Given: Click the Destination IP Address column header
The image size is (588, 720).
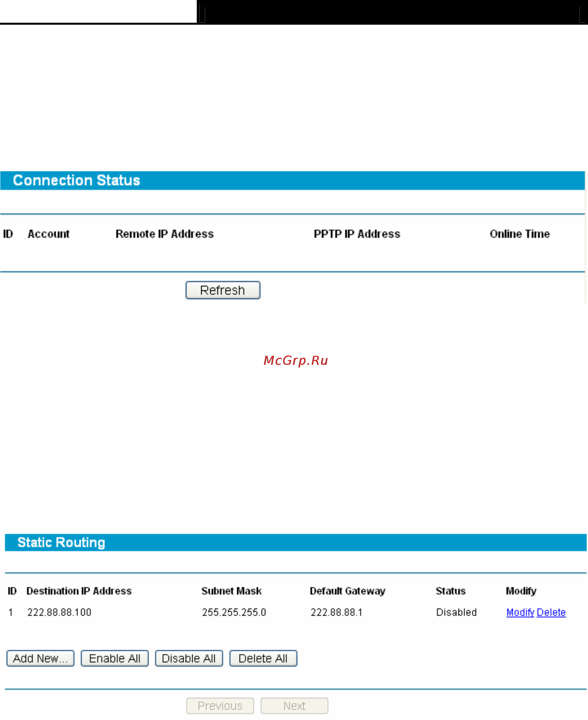Looking at the screenshot, I should click(x=79, y=591).
